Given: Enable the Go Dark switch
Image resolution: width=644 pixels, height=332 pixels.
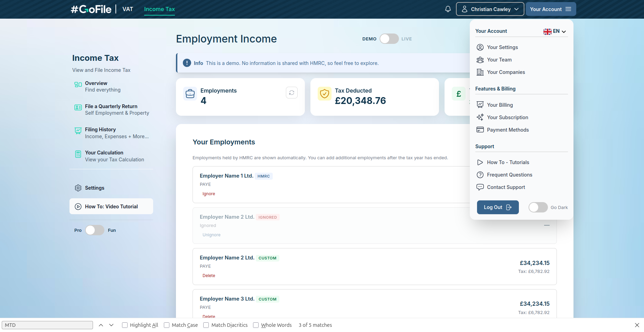Looking at the screenshot, I should (x=538, y=207).
